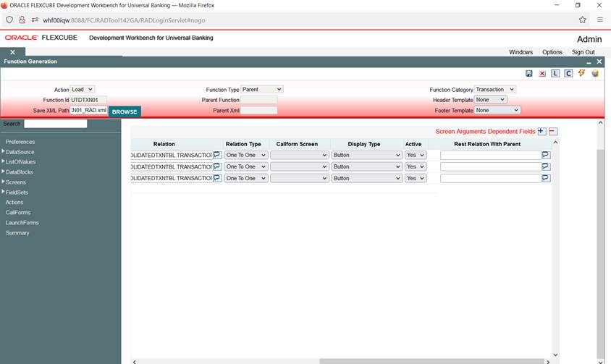Click the rightmost globe-style toolbar icon
611x364 pixels.
coord(595,73)
